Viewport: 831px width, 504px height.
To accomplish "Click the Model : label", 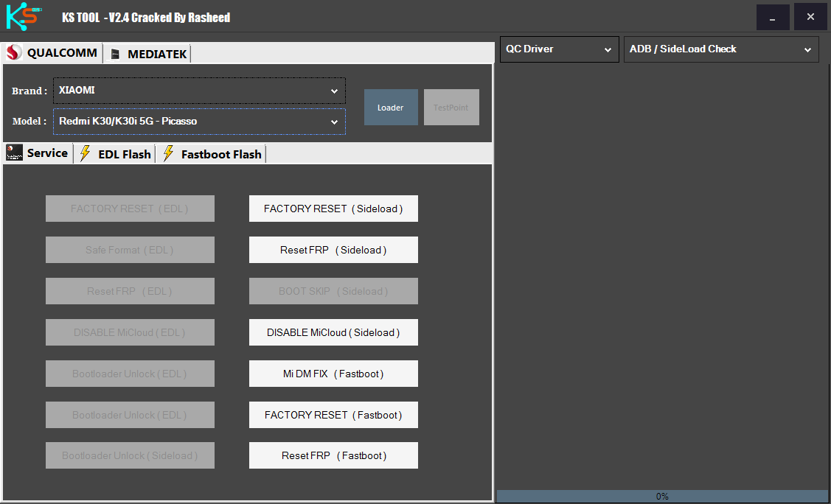I will pos(29,122).
